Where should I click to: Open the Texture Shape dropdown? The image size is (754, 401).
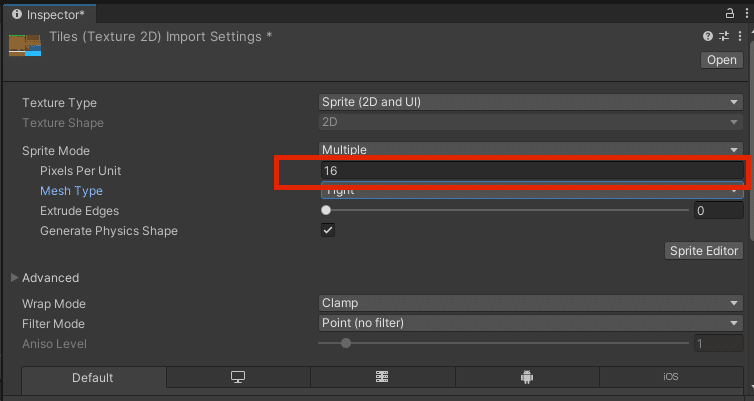531,122
